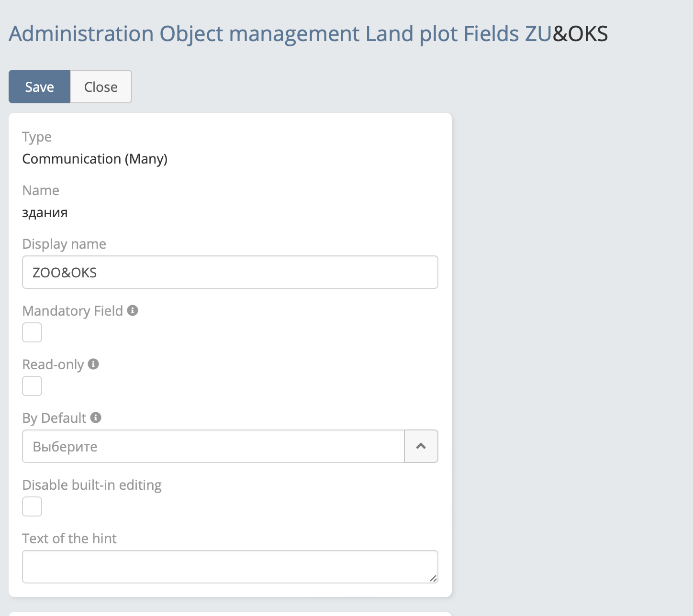
Task: Open Object management breadcrumb link
Action: click(259, 34)
